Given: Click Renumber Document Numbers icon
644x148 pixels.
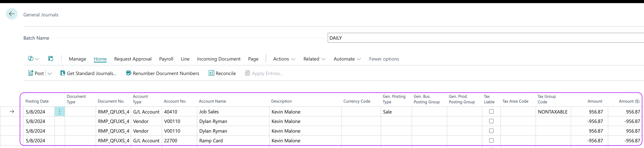Looking at the screenshot, I should [x=129, y=73].
